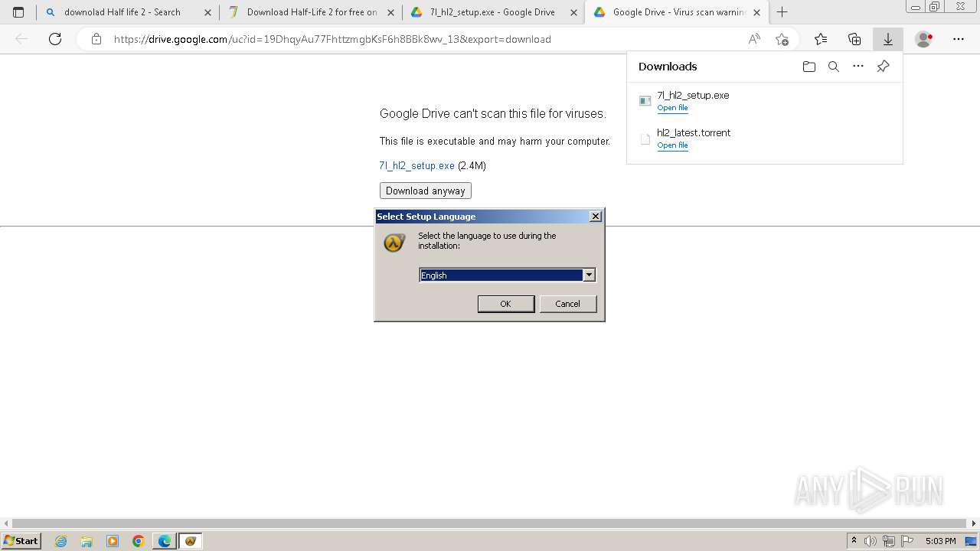Open the tab actions menu icon

tap(18, 12)
